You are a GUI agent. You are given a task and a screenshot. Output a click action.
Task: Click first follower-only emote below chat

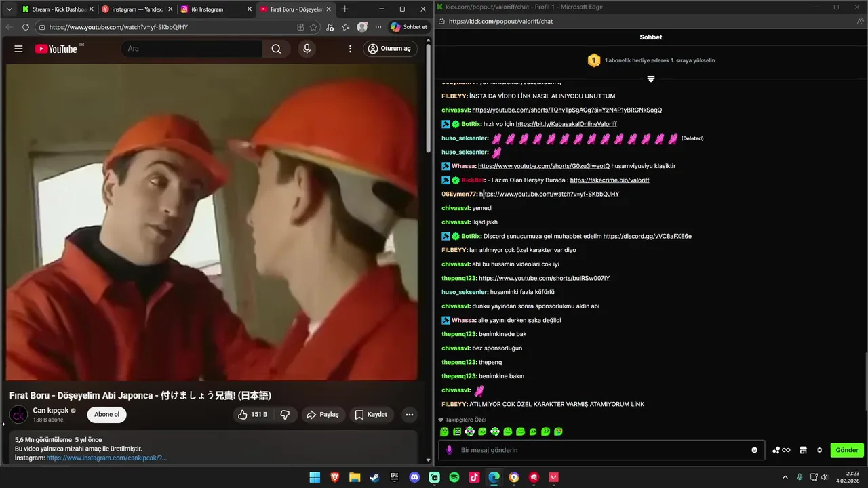444,432
